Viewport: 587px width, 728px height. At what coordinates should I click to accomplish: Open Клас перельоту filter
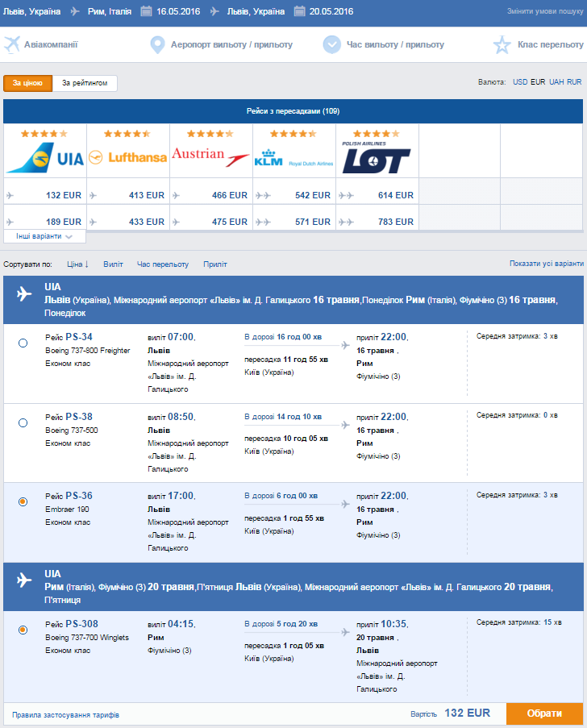[550, 44]
